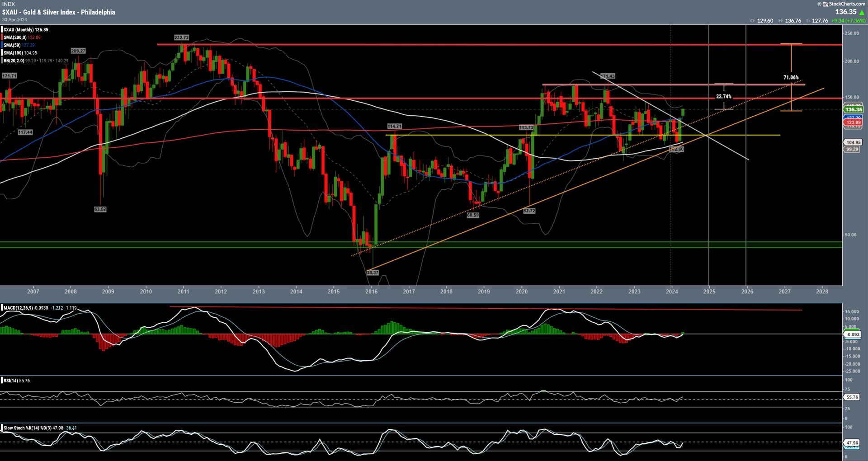The image size is (868, 461).
Task: Click the low value L: 127.76
Action: 817,21
